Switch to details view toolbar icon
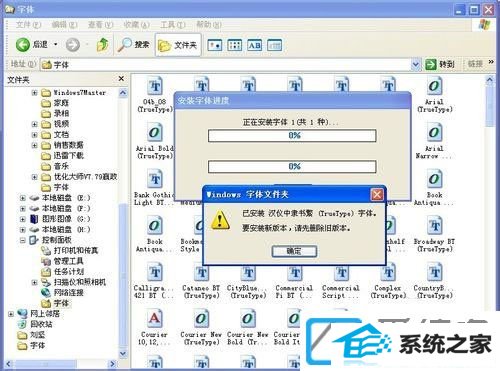500x371 pixels. coord(274,45)
